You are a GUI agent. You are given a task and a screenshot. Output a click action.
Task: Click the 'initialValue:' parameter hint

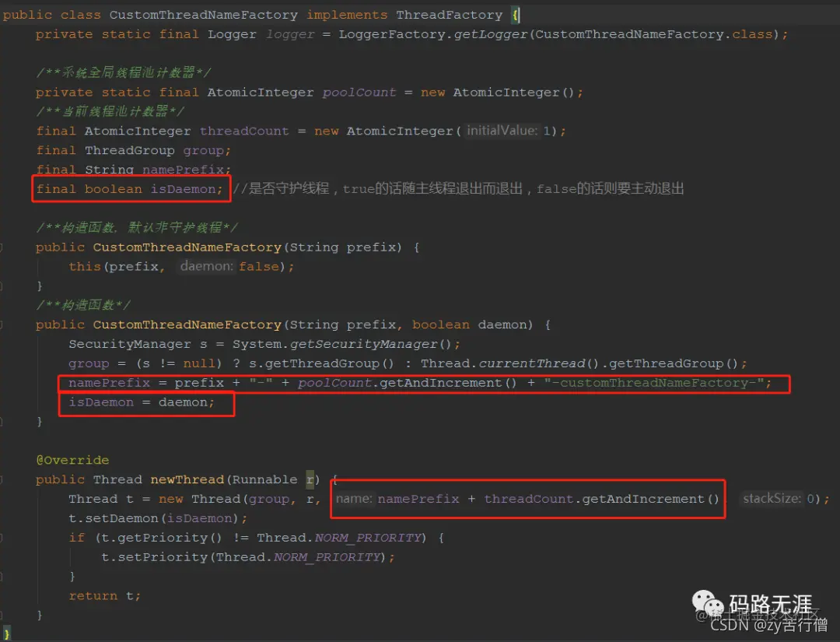[x=502, y=131]
